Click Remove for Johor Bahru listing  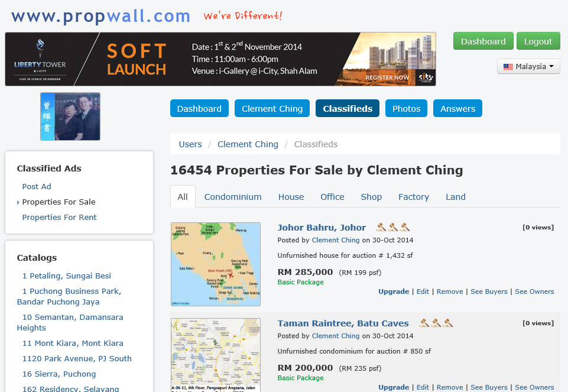[x=450, y=291]
